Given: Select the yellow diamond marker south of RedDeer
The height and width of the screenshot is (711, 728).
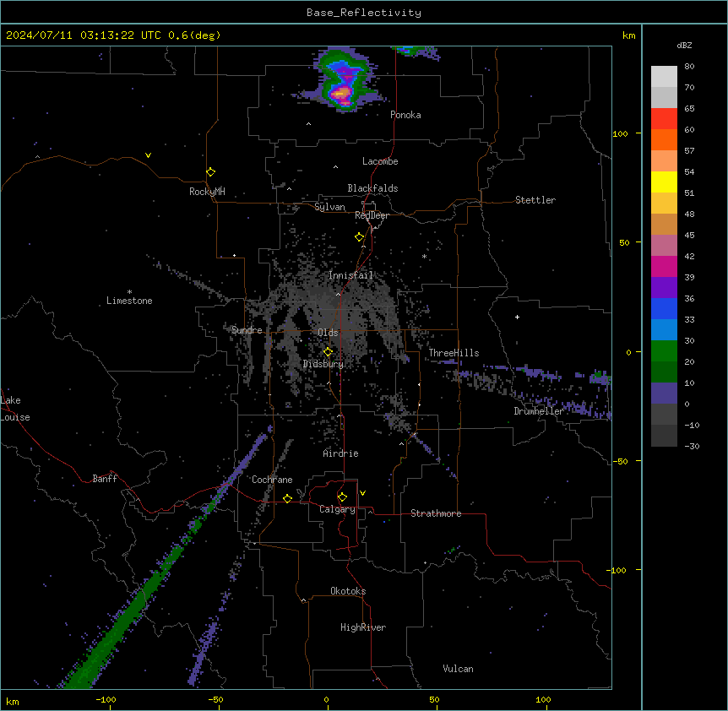Looking at the screenshot, I should click(x=360, y=237).
